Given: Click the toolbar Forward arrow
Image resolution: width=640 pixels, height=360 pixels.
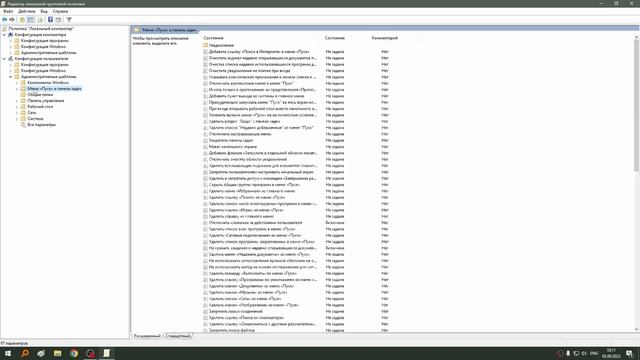Looking at the screenshot, I should (12, 20).
